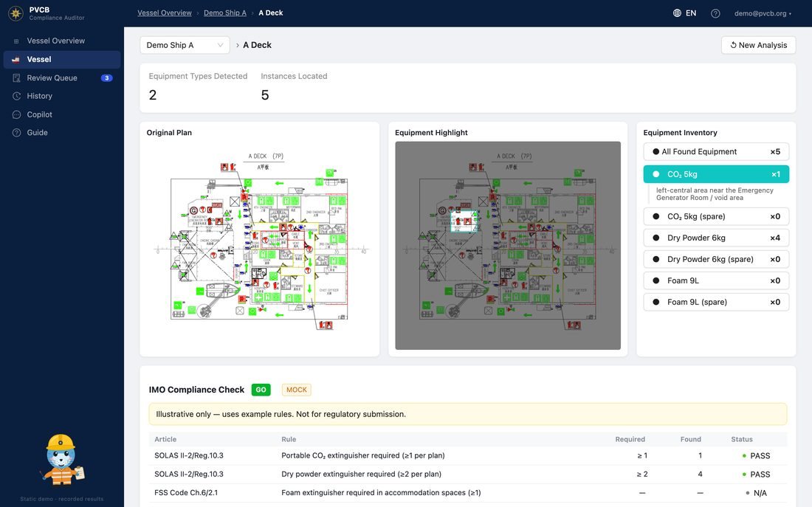The height and width of the screenshot is (507, 812).
Task: Click the seal mascot with hard hat
Action: [61, 460]
